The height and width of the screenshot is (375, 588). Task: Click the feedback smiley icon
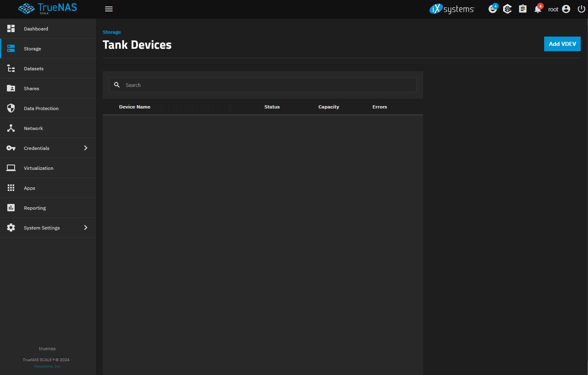pos(493,9)
